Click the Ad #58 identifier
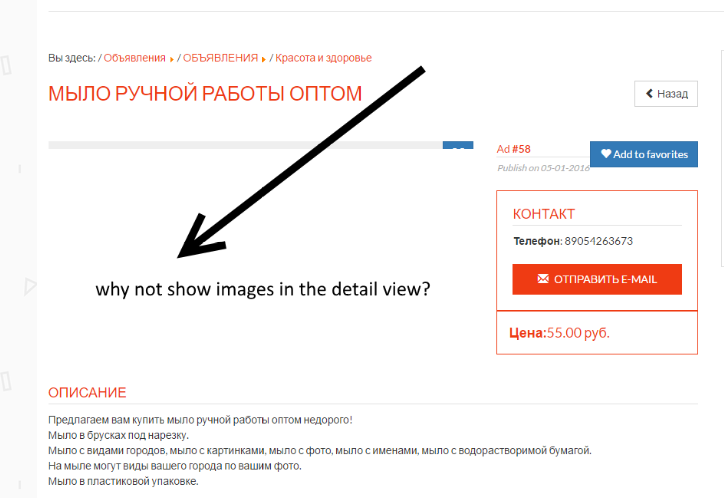The image size is (724, 498). tap(513, 149)
